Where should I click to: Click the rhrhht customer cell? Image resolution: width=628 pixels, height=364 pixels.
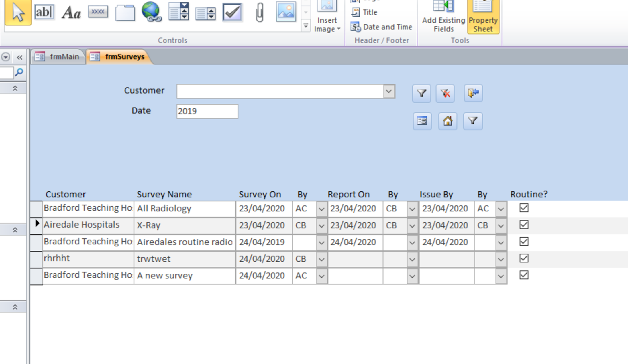tap(88, 259)
